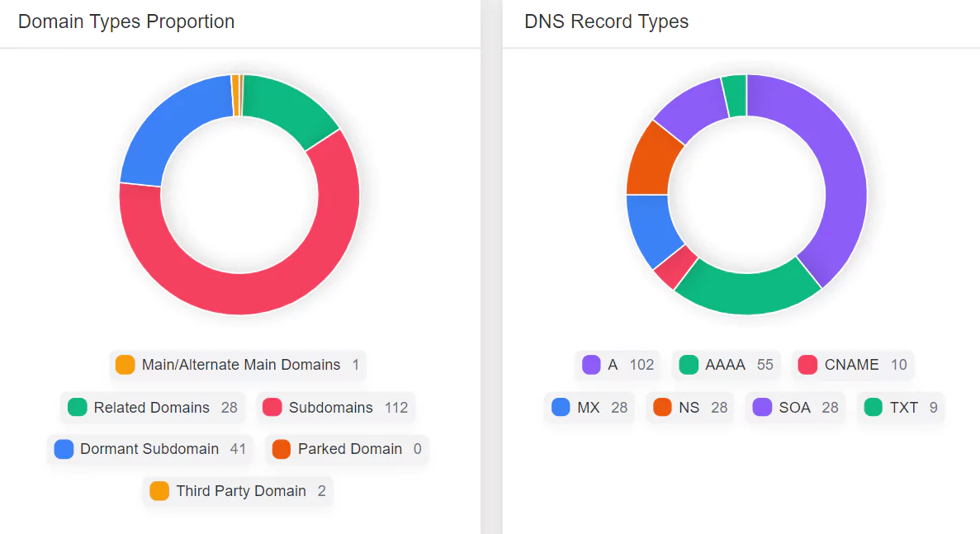Screen dimensions: 980x534
Task: Click the Domain Types Proportion heading
Action: pyautogui.click(x=126, y=21)
